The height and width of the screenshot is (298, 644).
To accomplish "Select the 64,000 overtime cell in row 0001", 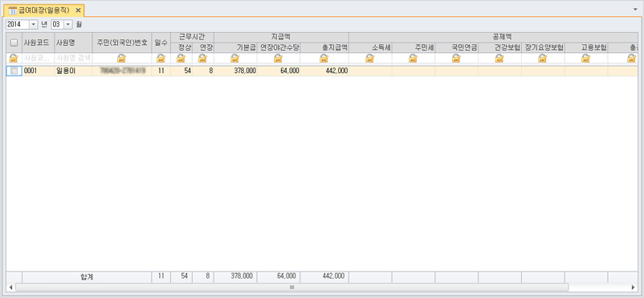I will [279, 71].
